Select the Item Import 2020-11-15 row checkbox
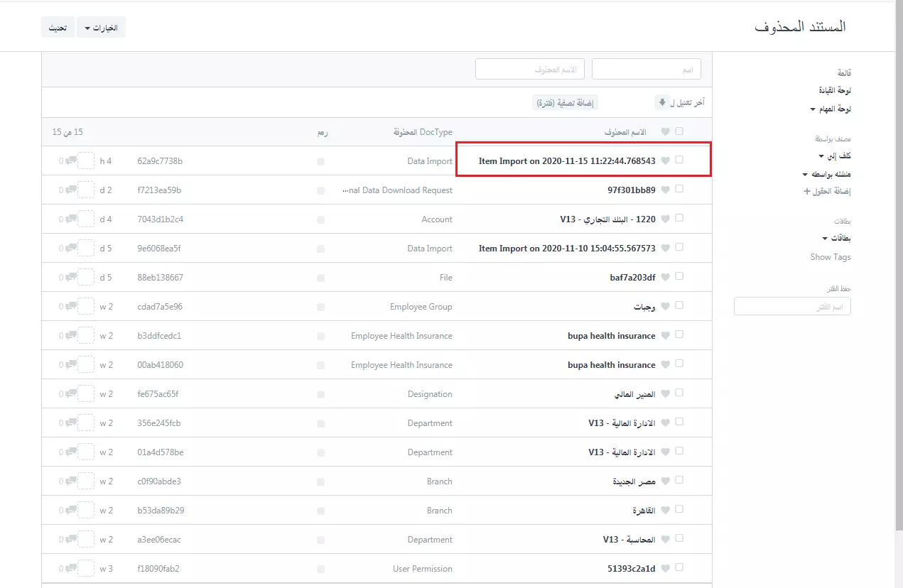The width and height of the screenshot is (903, 588). [x=679, y=160]
